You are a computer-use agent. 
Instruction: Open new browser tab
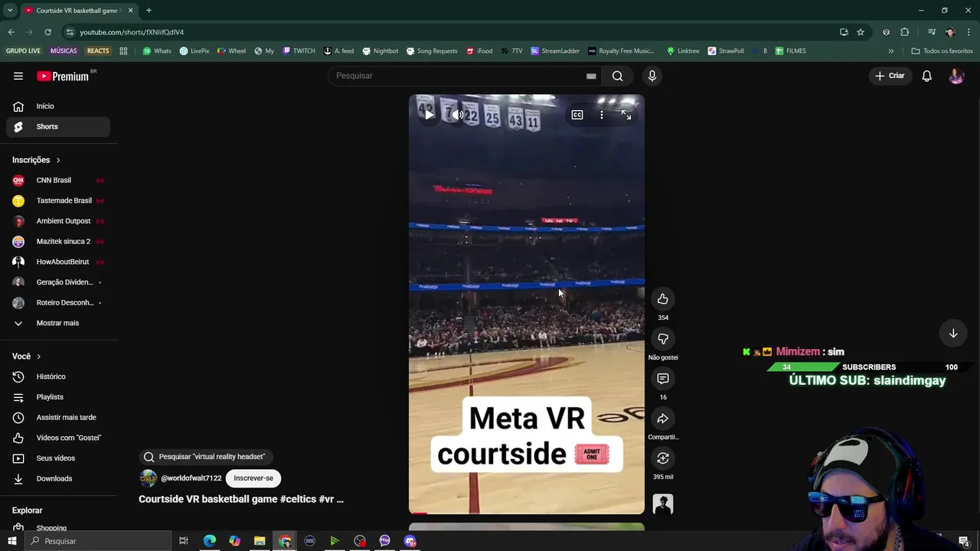click(149, 11)
